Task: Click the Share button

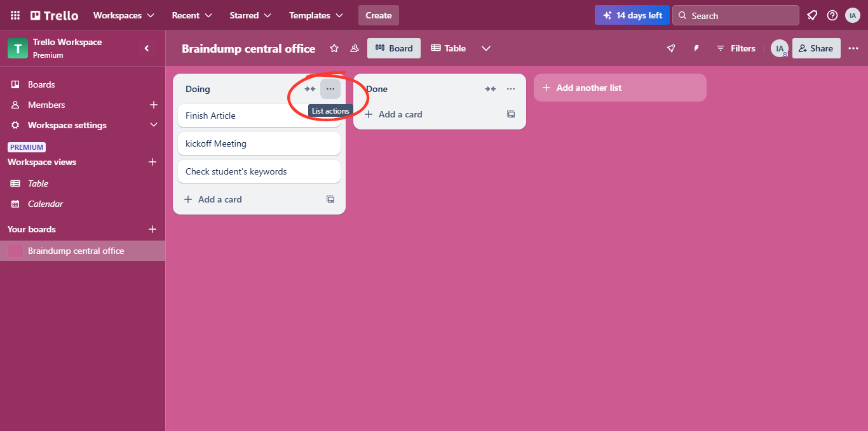Action: [x=816, y=48]
